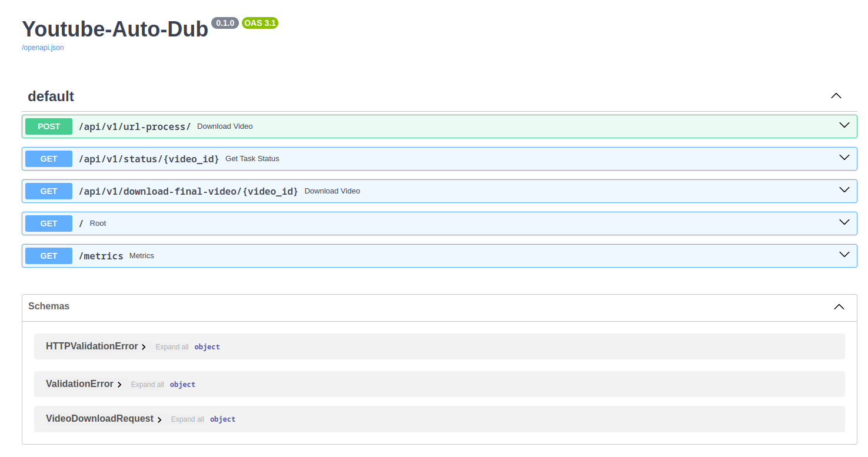The width and height of the screenshot is (868, 457).
Task: Click the GET badge for download-final-video endpoint
Action: click(x=48, y=191)
